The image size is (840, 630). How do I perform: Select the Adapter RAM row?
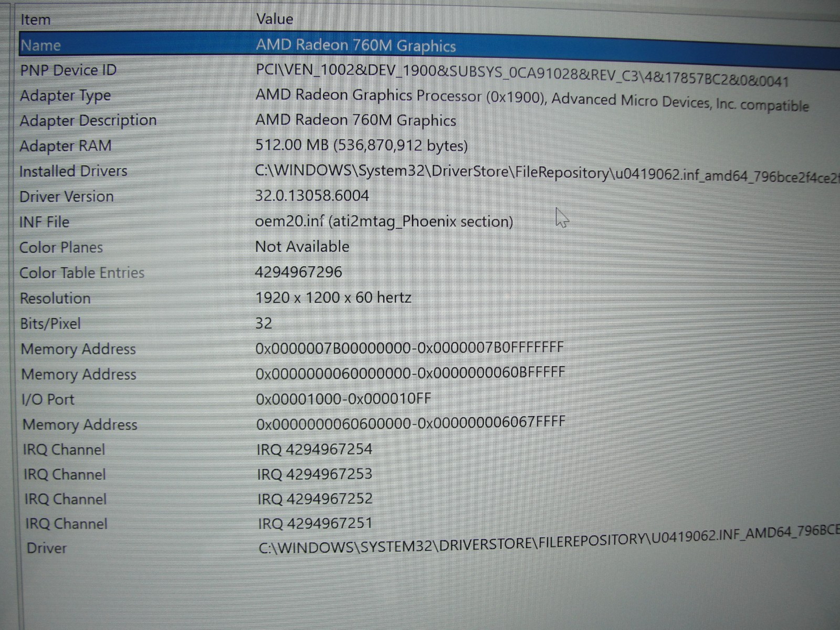[x=65, y=145]
